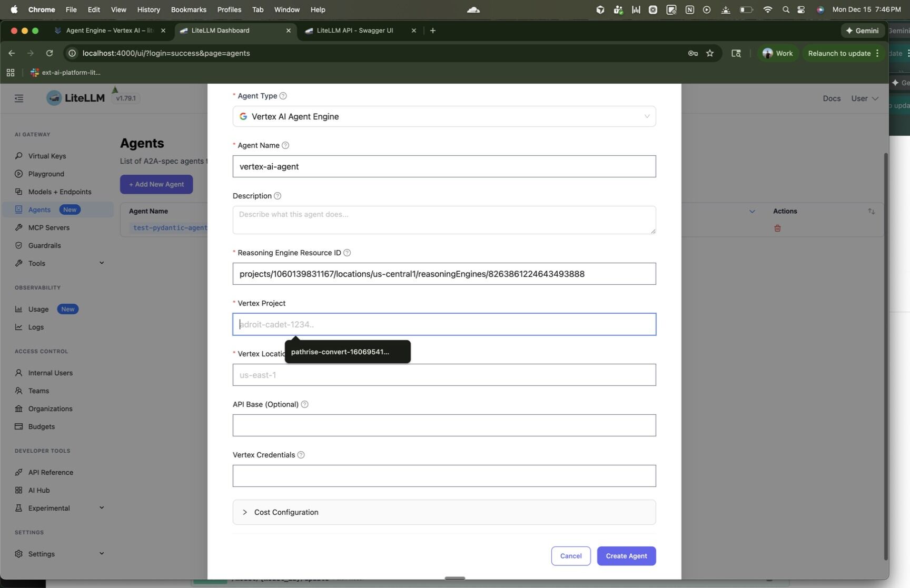
Task: Click the Description help icon
Action: 278,196
